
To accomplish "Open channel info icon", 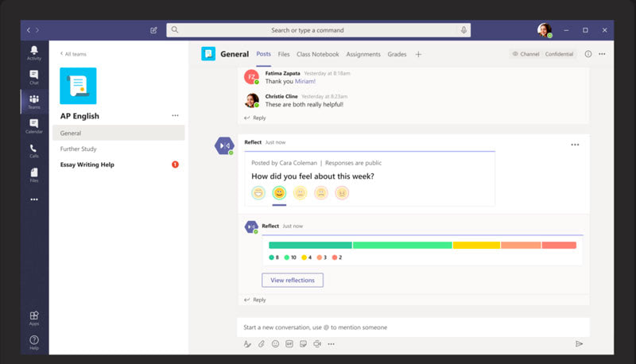I will [588, 54].
